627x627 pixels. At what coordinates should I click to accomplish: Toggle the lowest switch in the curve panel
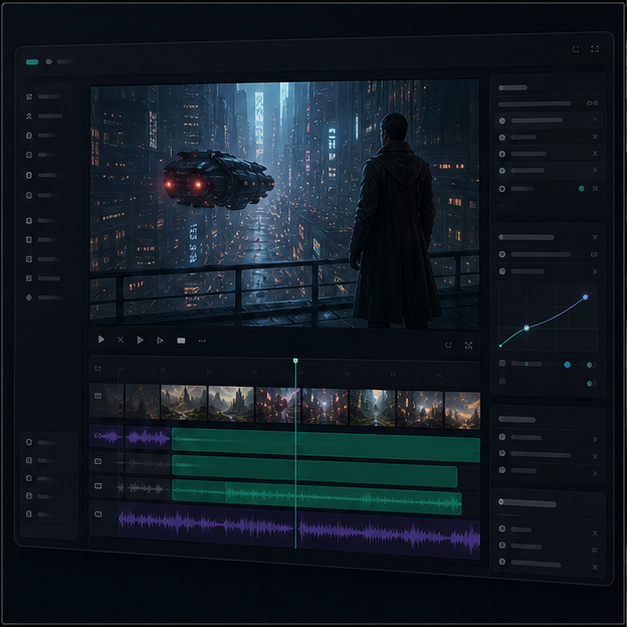tap(591, 383)
